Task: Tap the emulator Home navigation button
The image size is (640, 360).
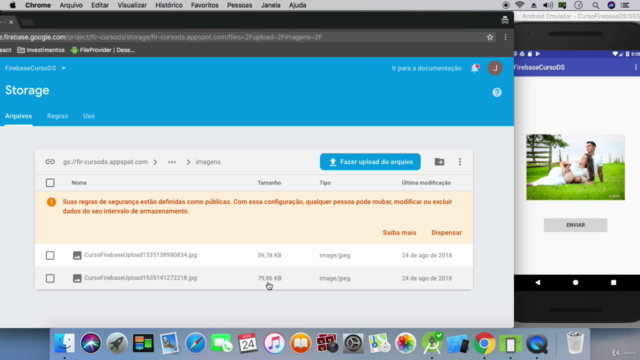Action: pos(576,282)
